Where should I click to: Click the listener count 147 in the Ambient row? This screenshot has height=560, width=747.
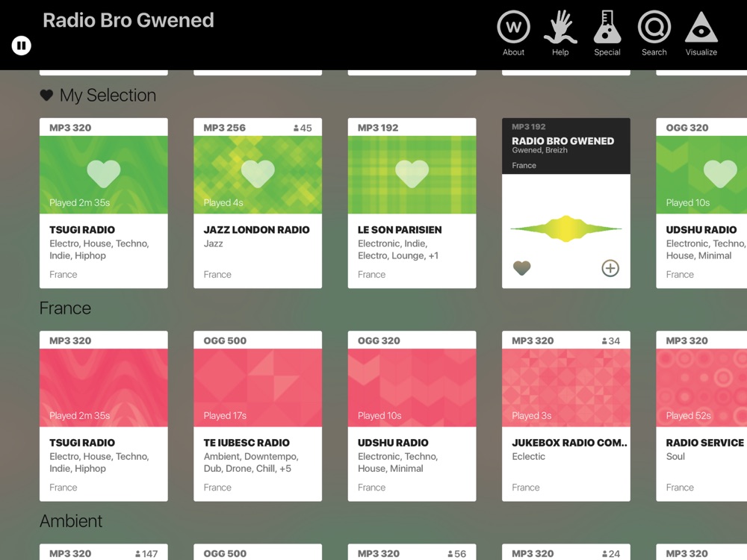point(146,554)
